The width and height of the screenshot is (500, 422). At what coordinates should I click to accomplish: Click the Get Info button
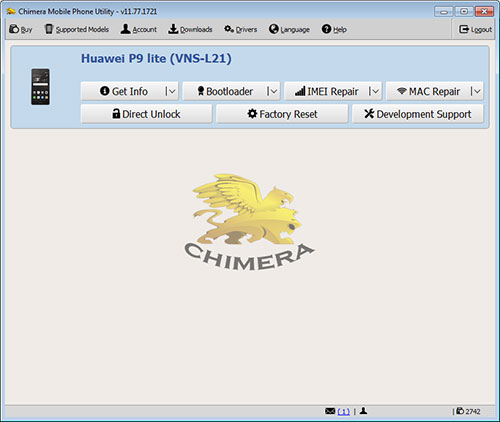coord(123,91)
